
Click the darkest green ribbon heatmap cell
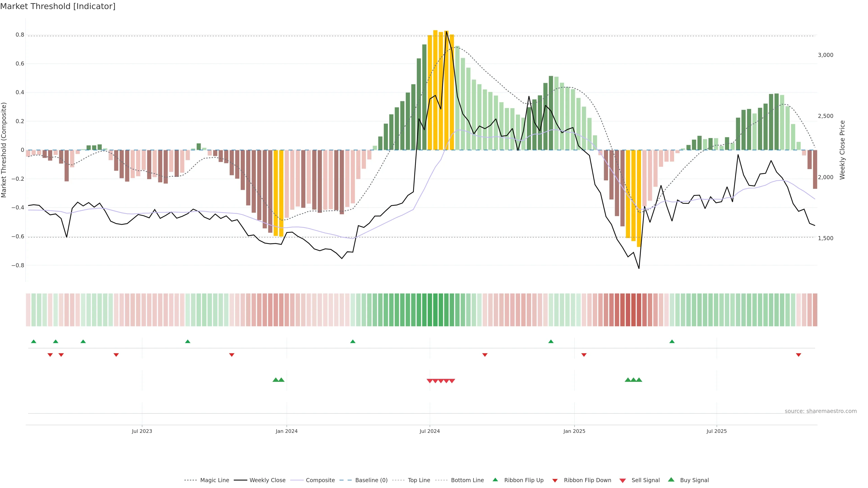click(x=435, y=310)
